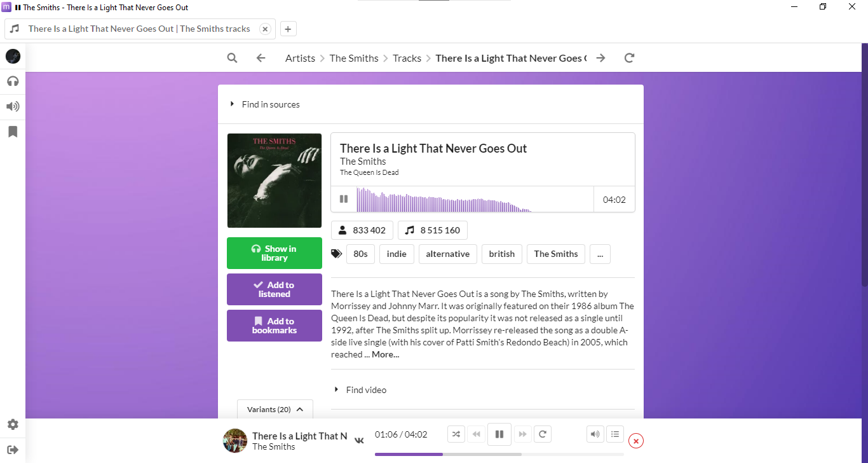Open the speaker sidebar icon
The image size is (868, 463).
13,106
